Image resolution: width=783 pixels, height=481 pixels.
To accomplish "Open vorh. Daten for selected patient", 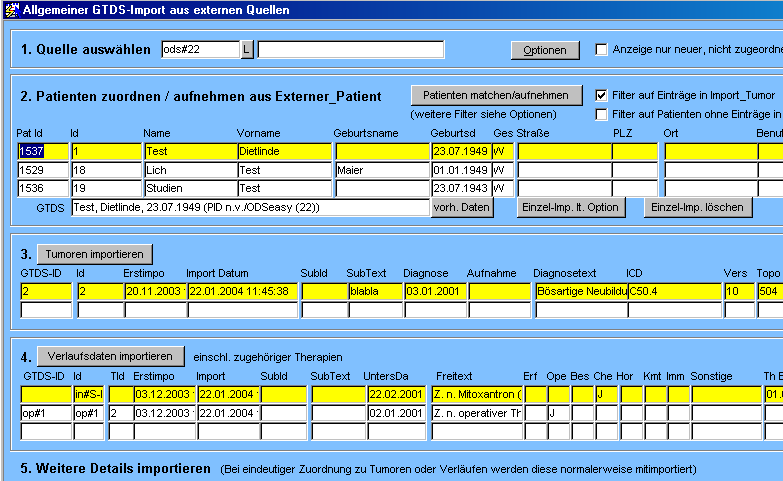I will tap(462, 207).
